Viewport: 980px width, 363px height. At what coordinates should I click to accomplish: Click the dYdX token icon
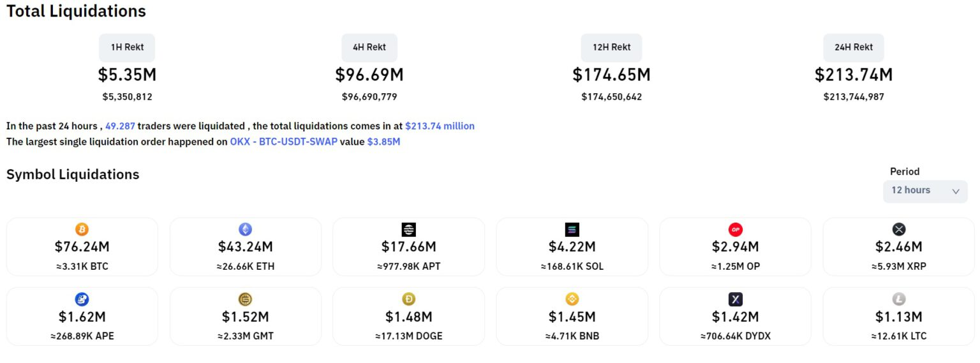(x=735, y=299)
